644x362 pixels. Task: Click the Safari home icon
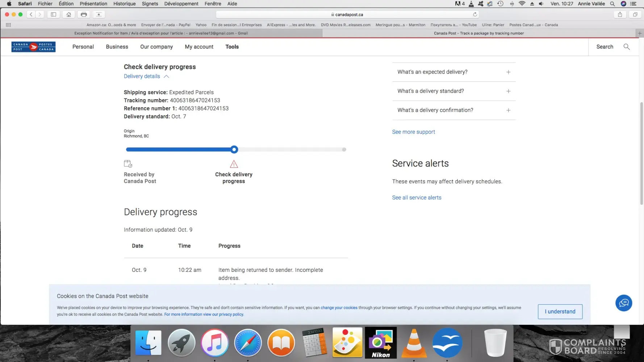click(68, 14)
